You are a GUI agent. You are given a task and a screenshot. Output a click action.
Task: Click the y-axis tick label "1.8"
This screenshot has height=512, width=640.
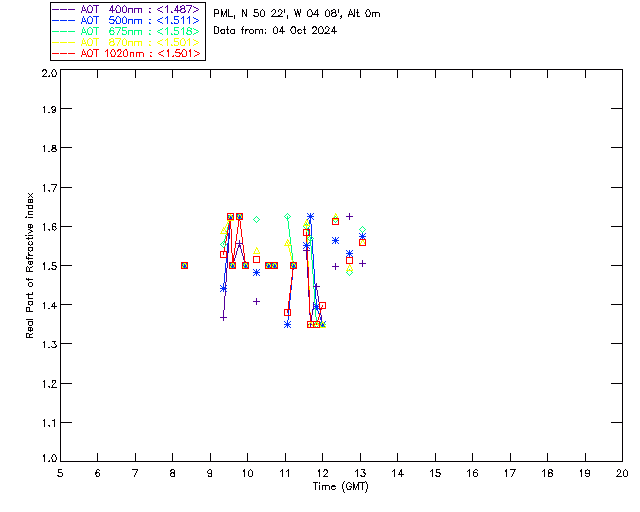tap(49, 148)
